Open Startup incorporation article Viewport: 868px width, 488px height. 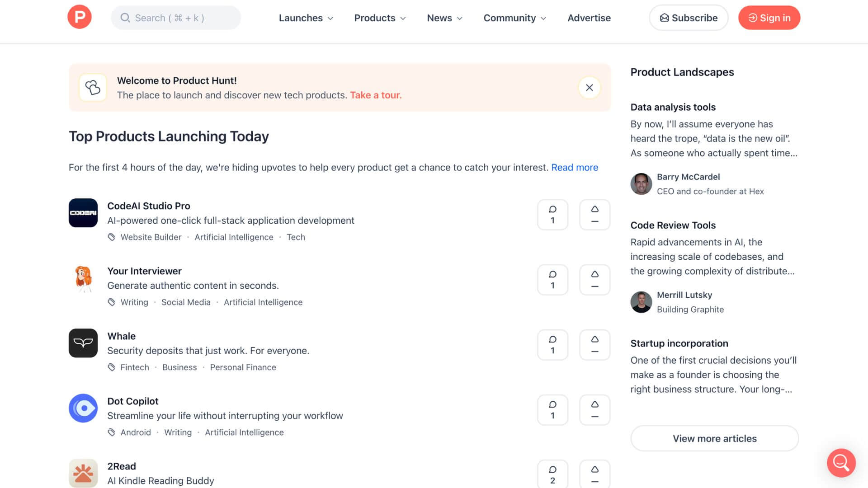(x=679, y=343)
